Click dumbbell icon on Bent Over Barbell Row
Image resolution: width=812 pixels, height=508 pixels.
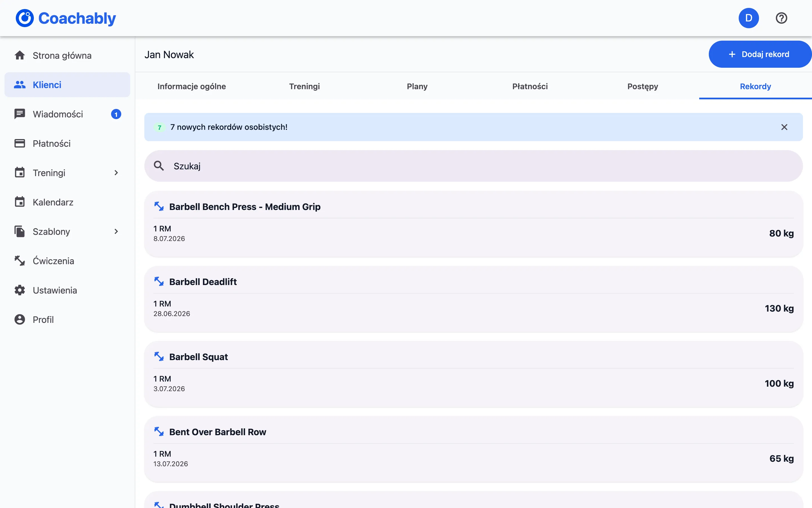coord(159,432)
